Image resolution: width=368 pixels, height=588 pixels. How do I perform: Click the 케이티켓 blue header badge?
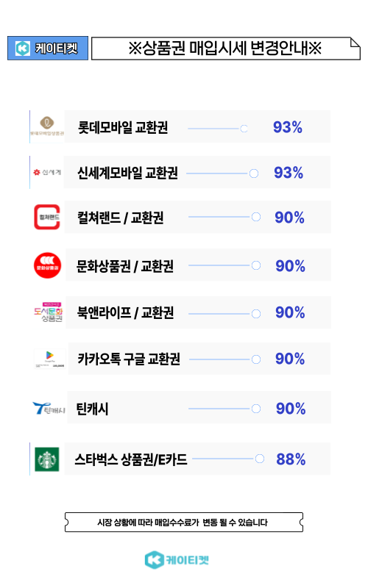pos(48,48)
